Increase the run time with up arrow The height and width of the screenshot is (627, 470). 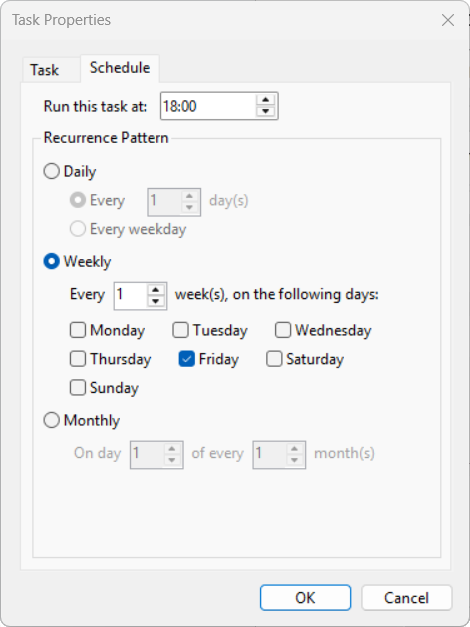pos(266,100)
